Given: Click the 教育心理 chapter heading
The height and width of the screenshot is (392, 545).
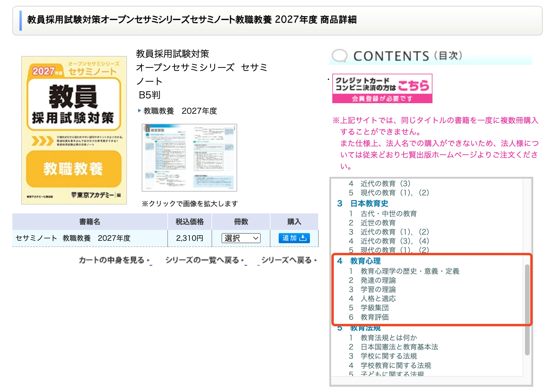Looking at the screenshot, I should click(365, 261).
